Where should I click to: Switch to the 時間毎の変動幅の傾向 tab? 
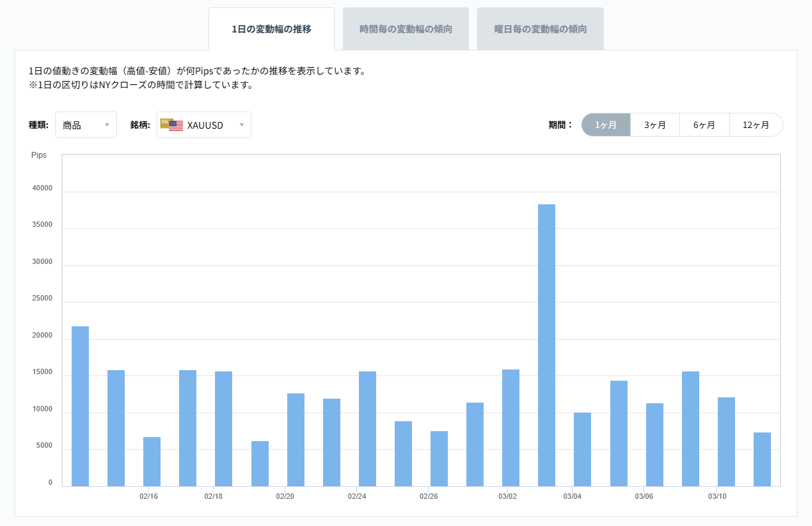point(405,28)
